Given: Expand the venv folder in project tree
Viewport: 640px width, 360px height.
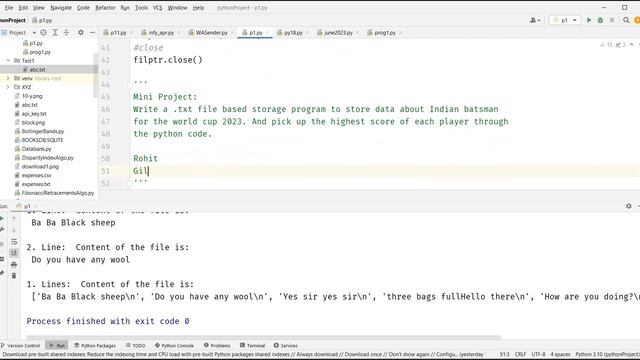Looking at the screenshot, I should [x=8, y=78].
